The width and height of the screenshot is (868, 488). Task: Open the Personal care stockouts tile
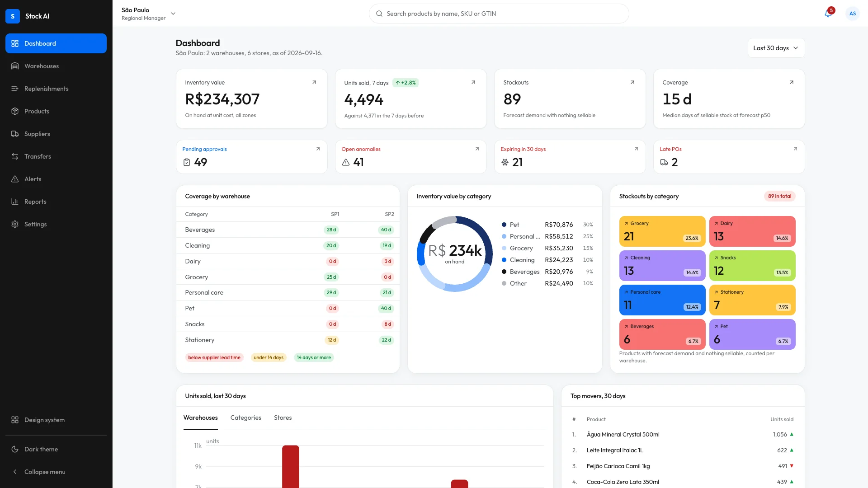click(x=662, y=300)
